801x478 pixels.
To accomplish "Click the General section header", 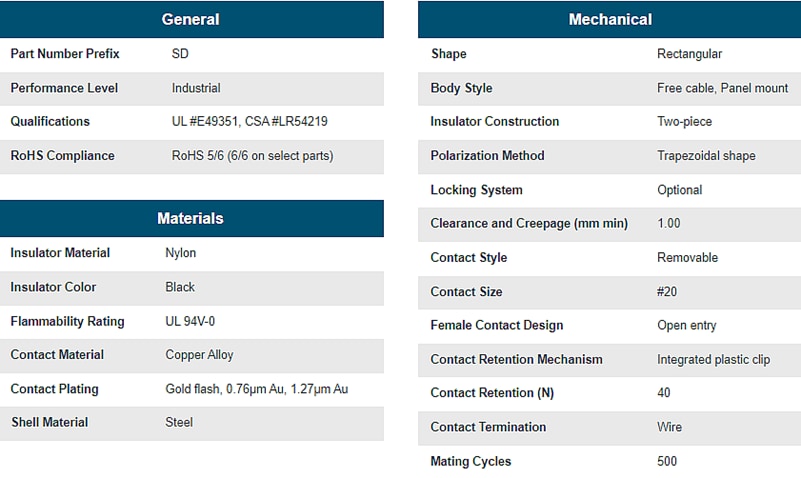I will pyautogui.click(x=190, y=19).
